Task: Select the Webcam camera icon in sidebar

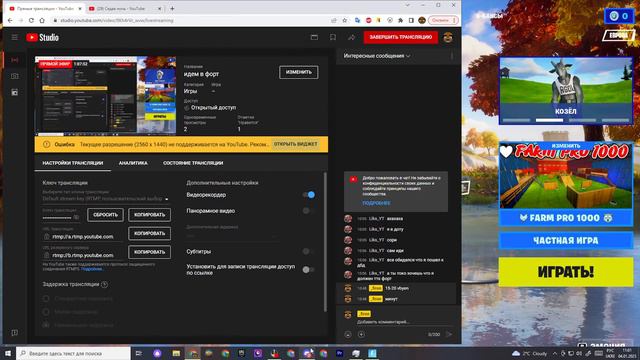Action: click(x=15, y=76)
